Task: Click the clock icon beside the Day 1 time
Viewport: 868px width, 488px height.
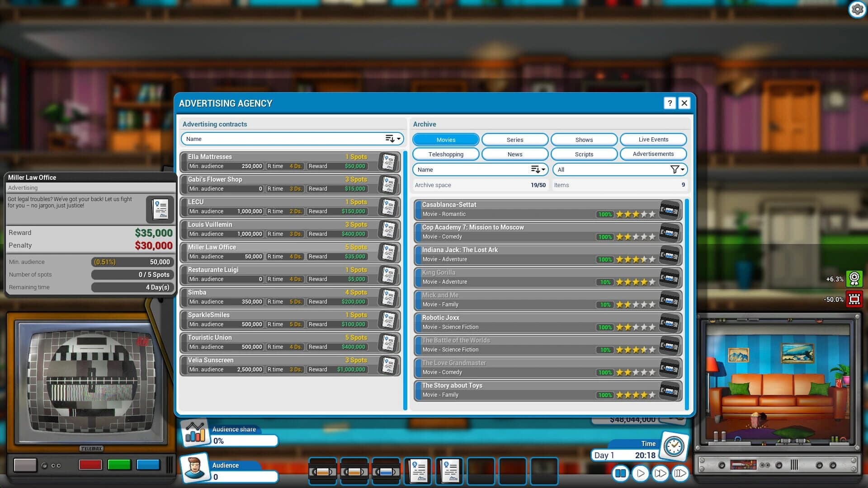Action: tap(675, 447)
